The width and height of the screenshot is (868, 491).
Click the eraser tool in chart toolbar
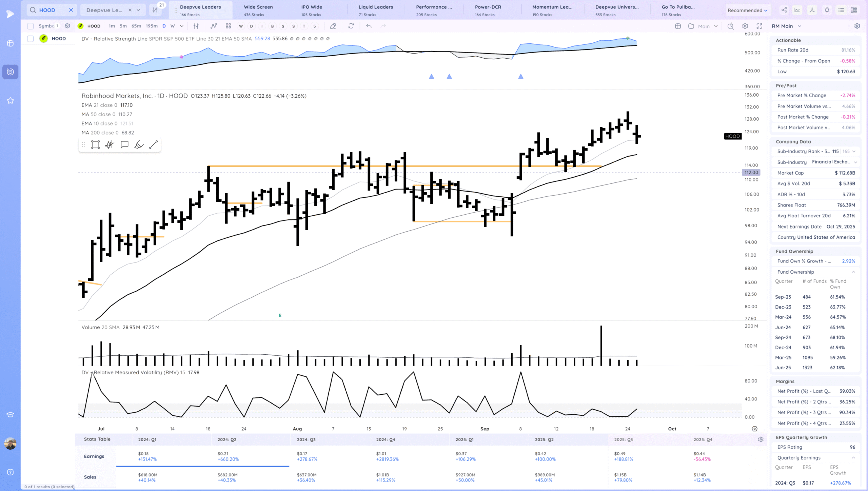click(x=333, y=26)
